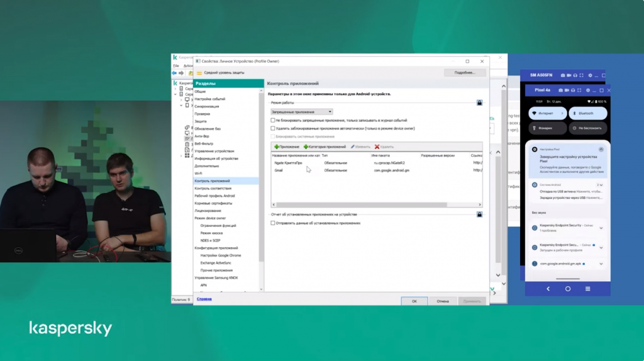The height and width of the screenshot is (361, 644).
Task: Open Pixel 4a window settings gear
Action: (x=588, y=90)
